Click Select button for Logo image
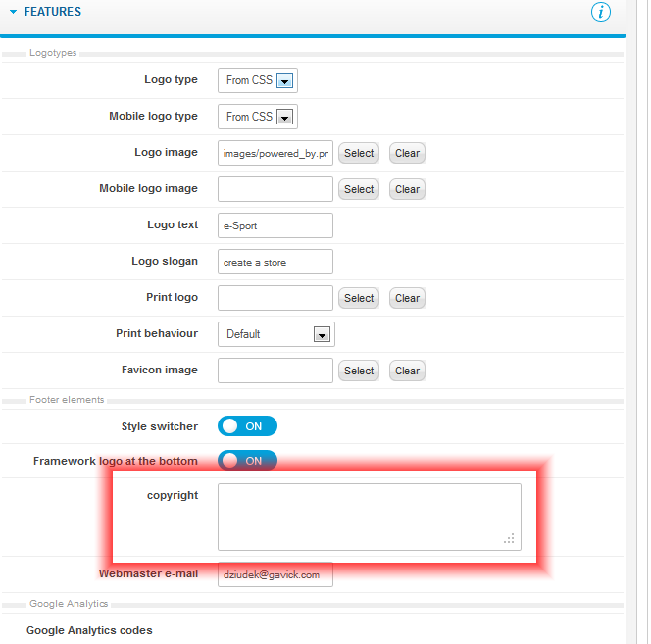The width and height of the screenshot is (651, 644). 359,153
